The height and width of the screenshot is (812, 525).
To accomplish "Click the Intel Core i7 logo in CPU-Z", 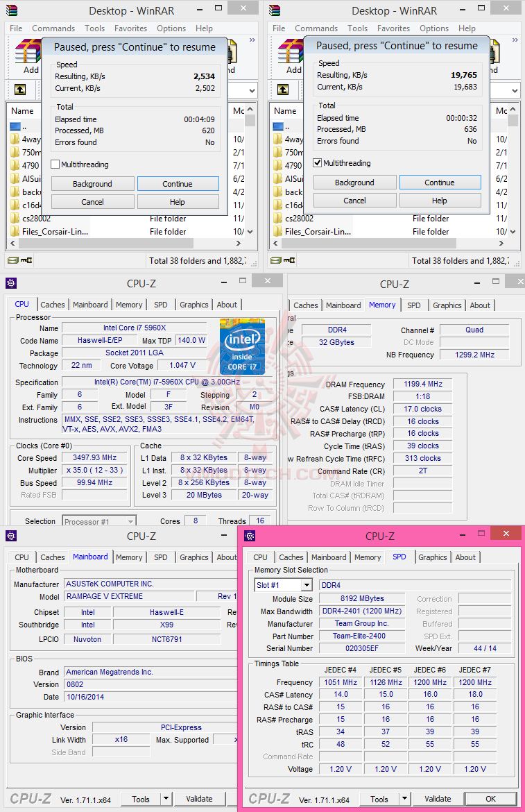I will point(242,347).
